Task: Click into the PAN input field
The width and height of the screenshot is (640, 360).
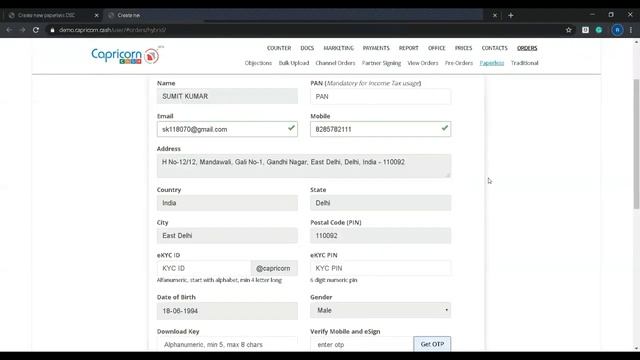Action: [x=380, y=97]
